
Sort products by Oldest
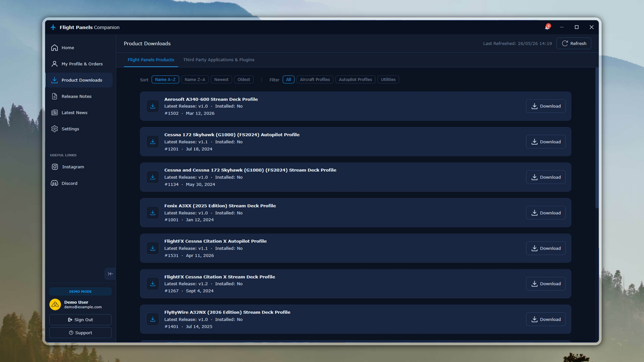(244, 79)
